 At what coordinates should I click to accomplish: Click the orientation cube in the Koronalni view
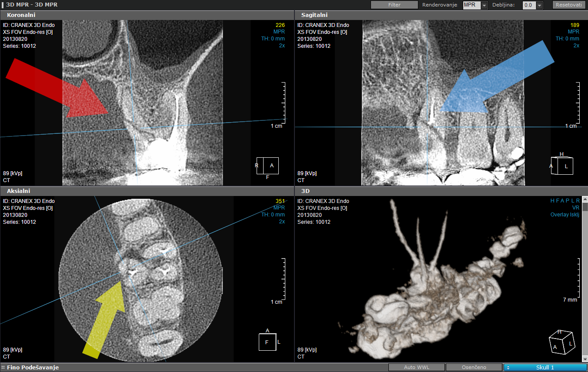[268, 166]
